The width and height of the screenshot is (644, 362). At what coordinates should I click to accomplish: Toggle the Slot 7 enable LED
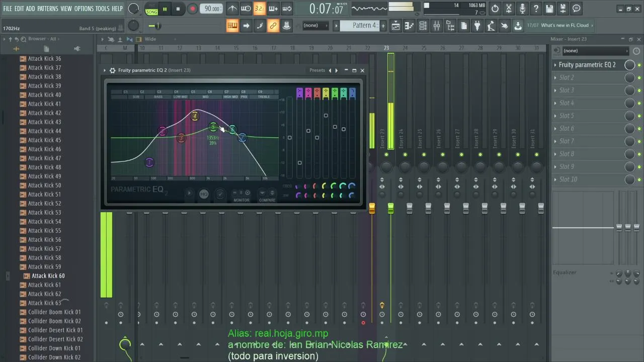[639, 141]
